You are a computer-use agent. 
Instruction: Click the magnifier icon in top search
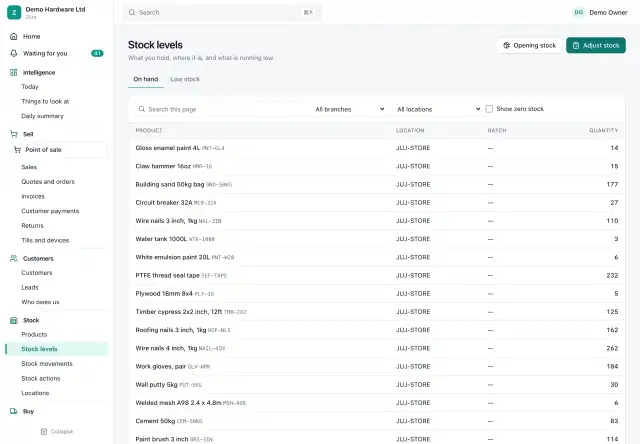pos(132,13)
